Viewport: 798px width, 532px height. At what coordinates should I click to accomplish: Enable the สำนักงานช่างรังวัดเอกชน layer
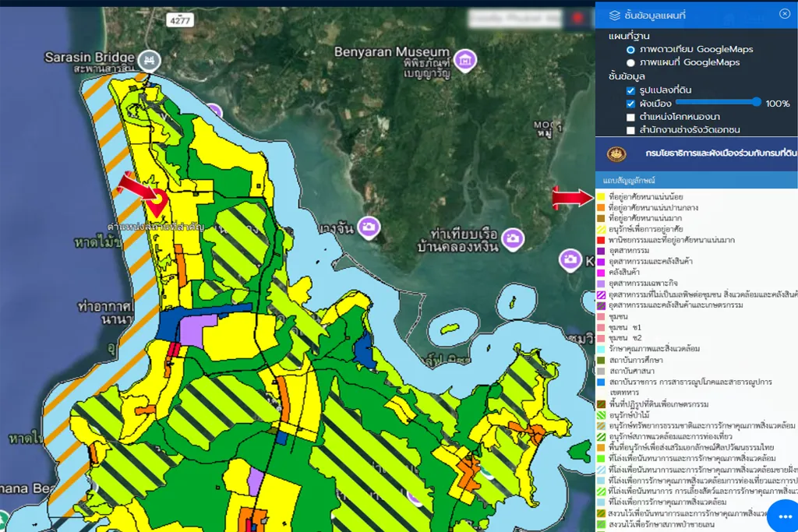pyautogui.click(x=630, y=130)
